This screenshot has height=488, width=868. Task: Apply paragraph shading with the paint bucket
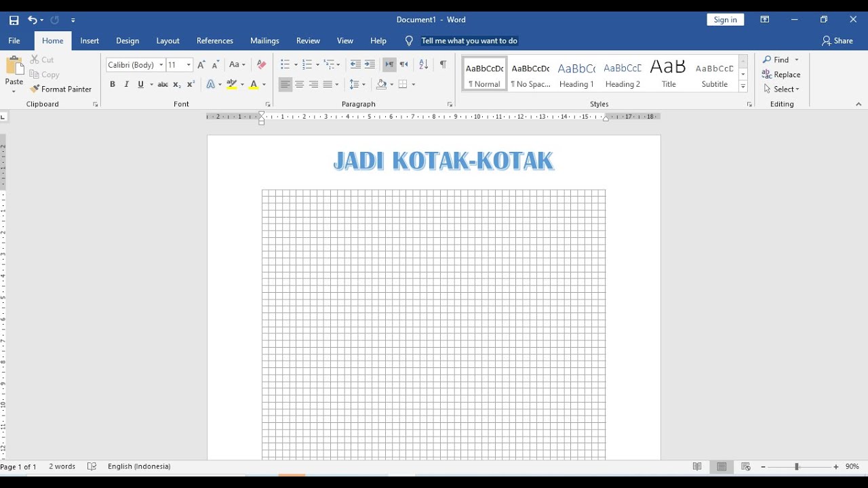381,85
